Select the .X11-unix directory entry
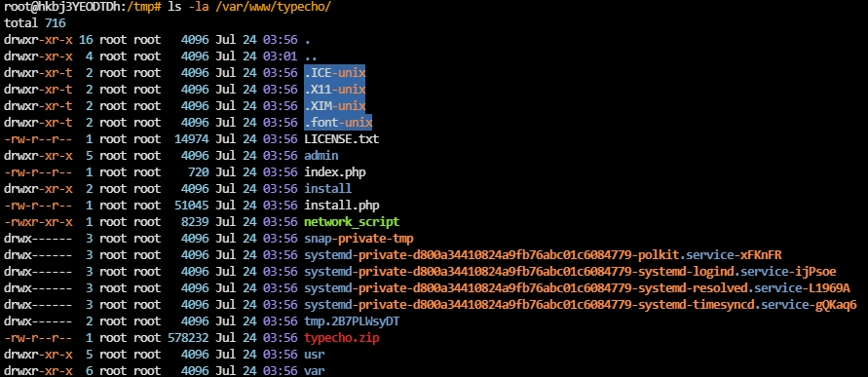The height and width of the screenshot is (377, 868). (x=335, y=89)
